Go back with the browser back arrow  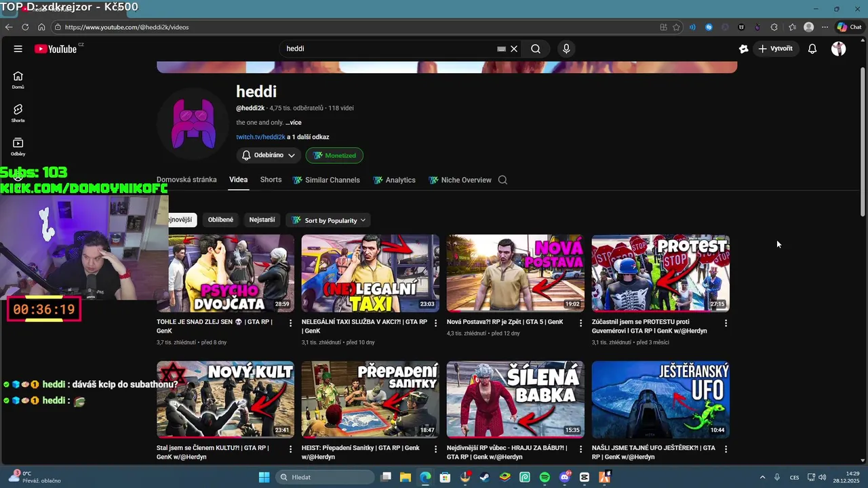click(9, 27)
